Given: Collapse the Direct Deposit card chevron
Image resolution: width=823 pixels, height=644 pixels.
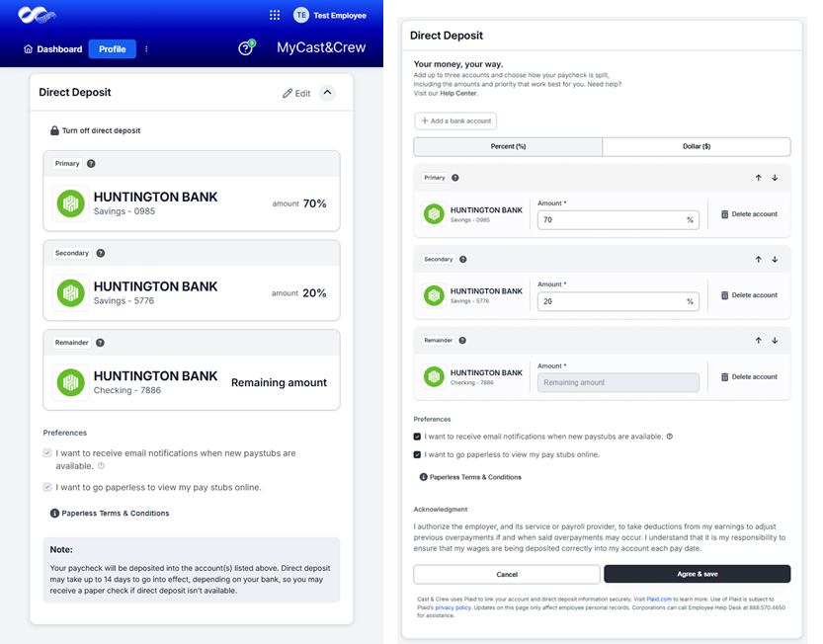Looking at the screenshot, I should point(328,93).
